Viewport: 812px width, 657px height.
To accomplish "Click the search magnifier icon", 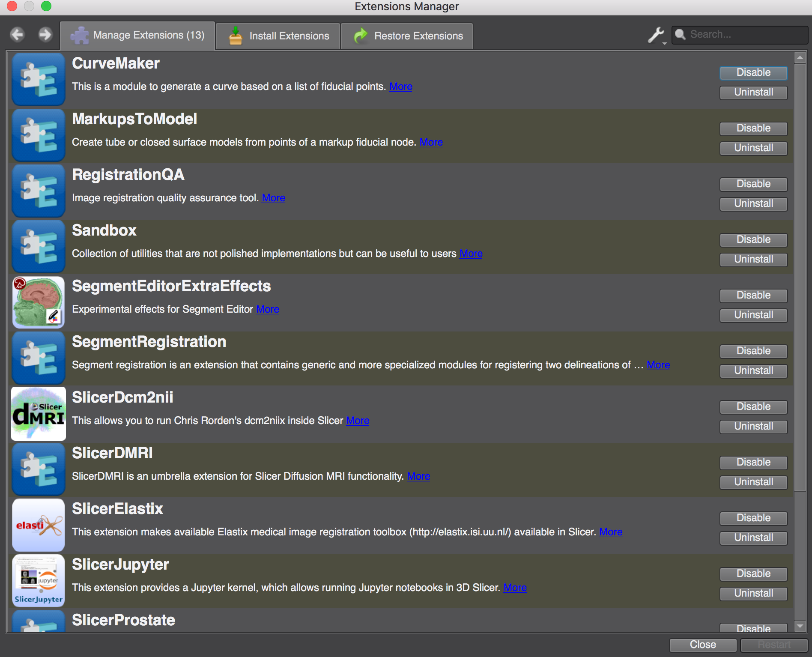I will 681,34.
